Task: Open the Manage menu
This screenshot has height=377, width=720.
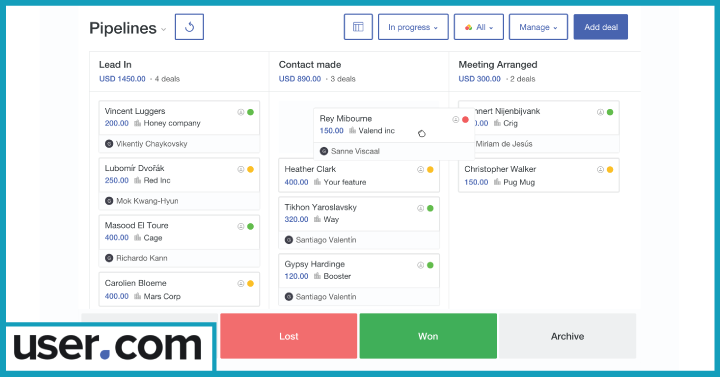Action: tap(538, 27)
